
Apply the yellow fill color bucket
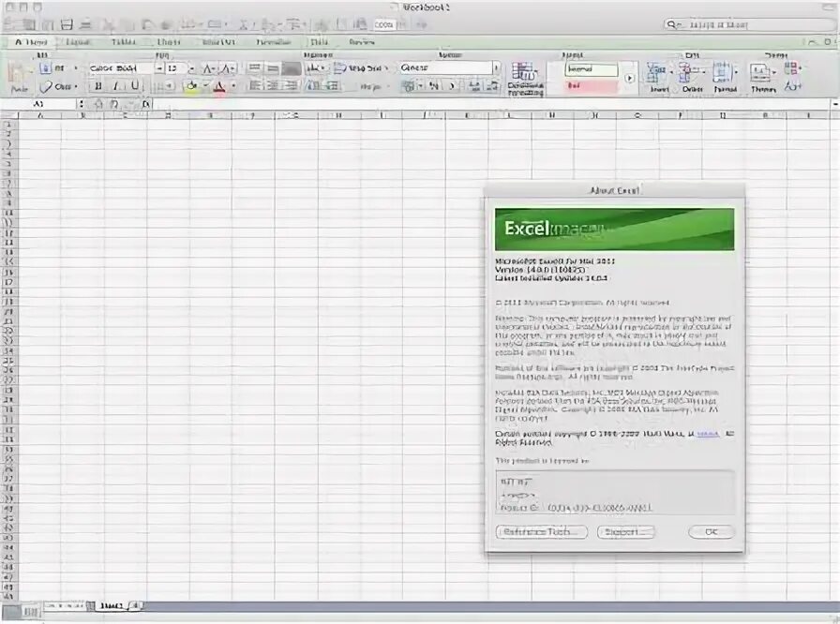coord(191,85)
